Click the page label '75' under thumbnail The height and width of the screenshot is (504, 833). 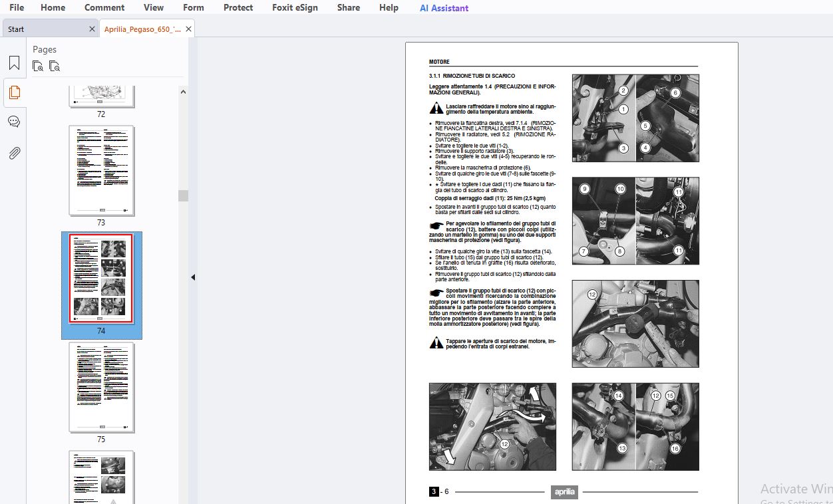(101, 440)
